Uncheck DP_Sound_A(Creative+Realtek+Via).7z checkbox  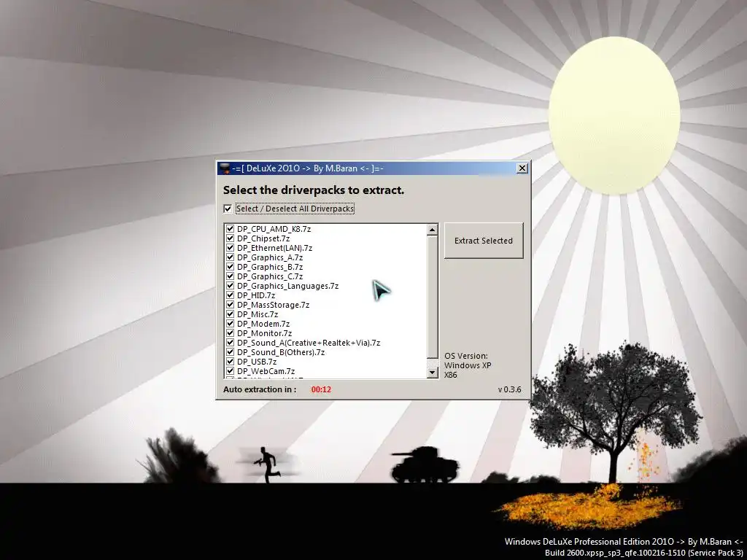[x=230, y=343]
